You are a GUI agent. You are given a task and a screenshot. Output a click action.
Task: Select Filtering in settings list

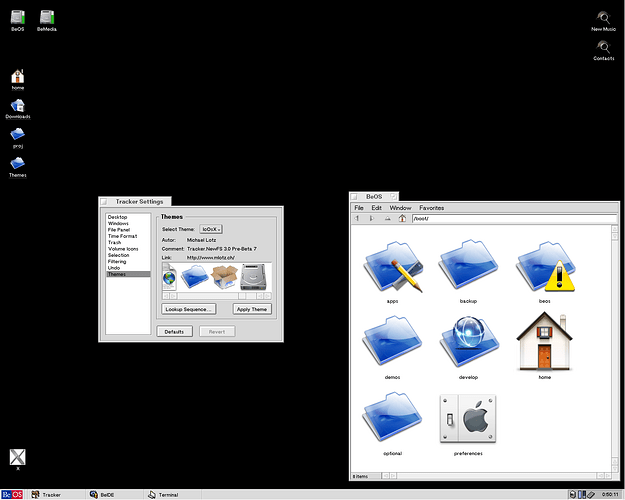[128, 262]
